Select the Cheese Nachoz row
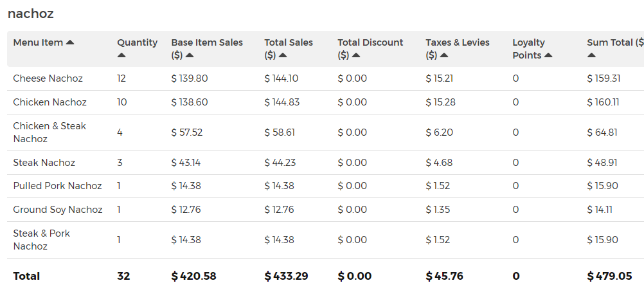The image size is (644, 292). 325,78
